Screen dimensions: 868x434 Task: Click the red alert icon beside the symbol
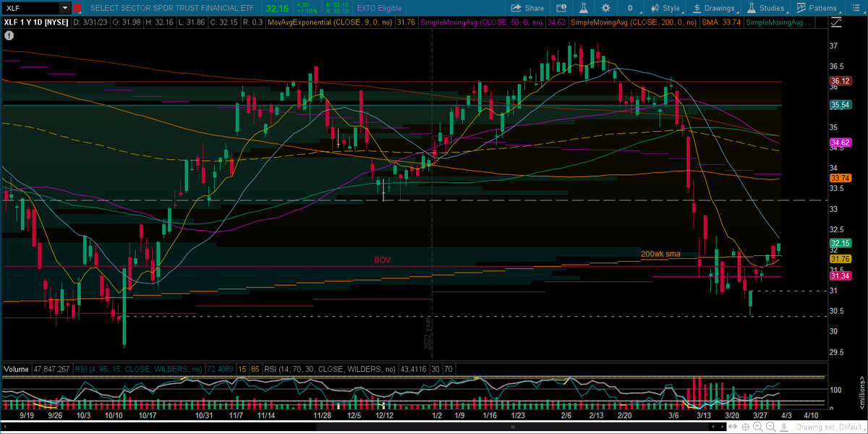click(77, 8)
